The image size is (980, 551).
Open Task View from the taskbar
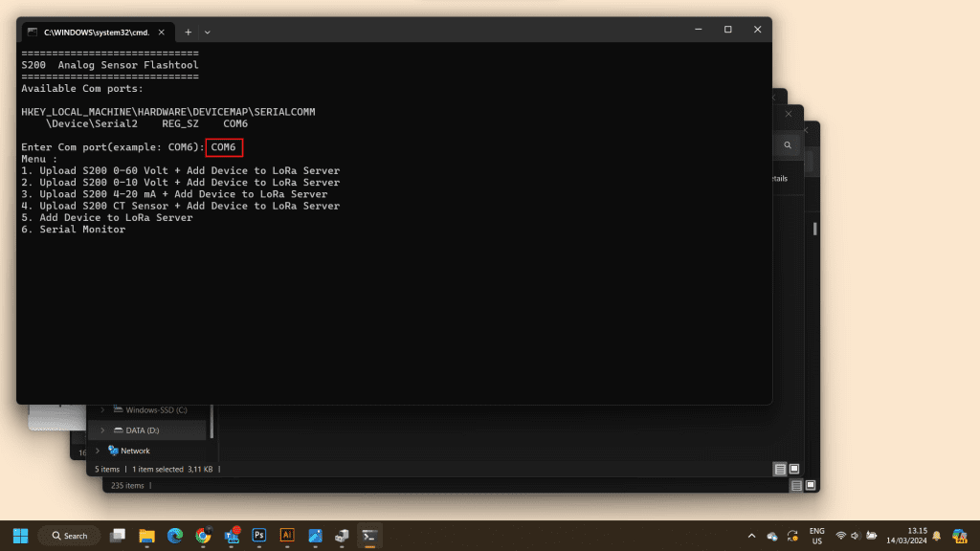pos(119,536)
